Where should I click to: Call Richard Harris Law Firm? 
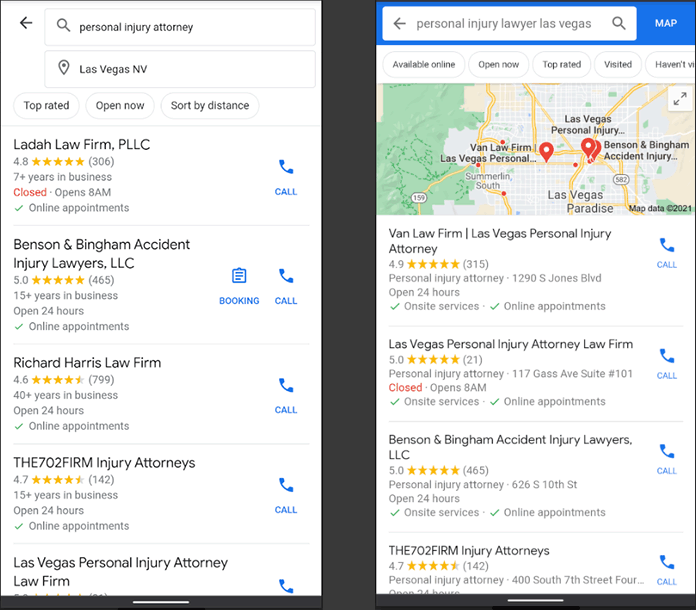286,396
